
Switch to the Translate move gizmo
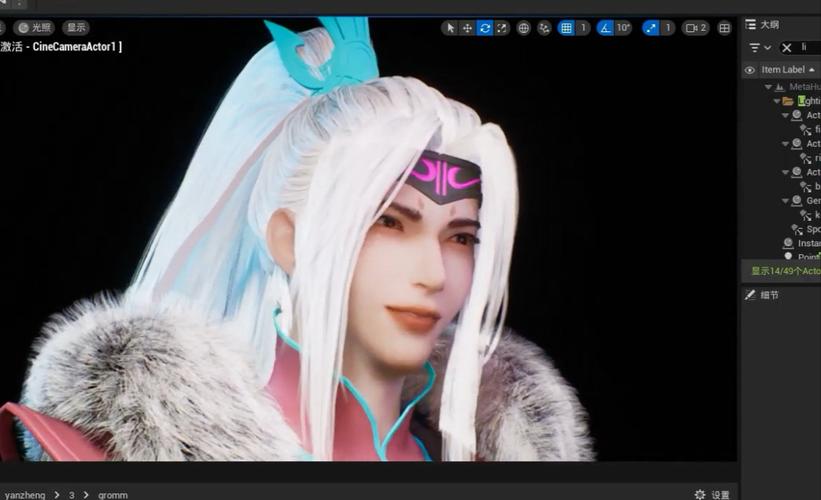[x=468, y=28]
